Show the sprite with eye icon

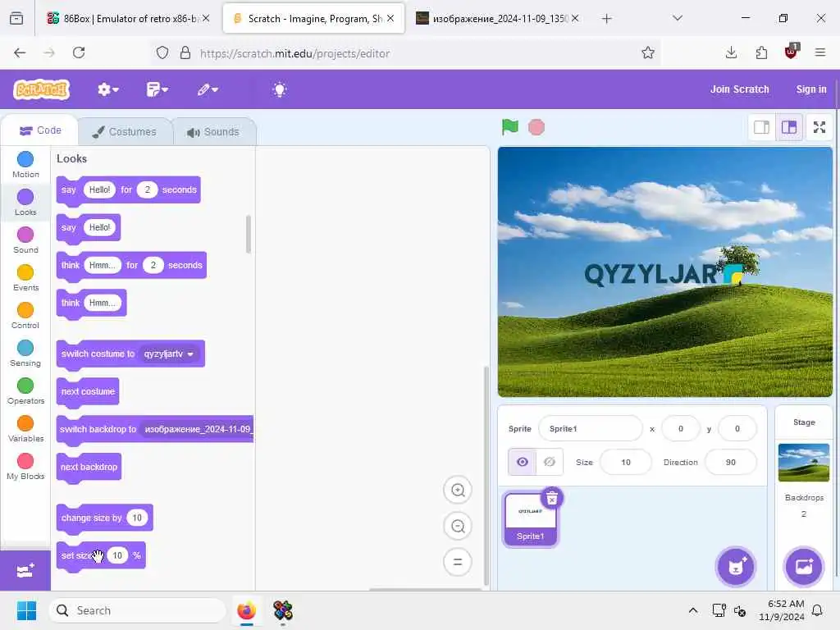tap(523, 462)
